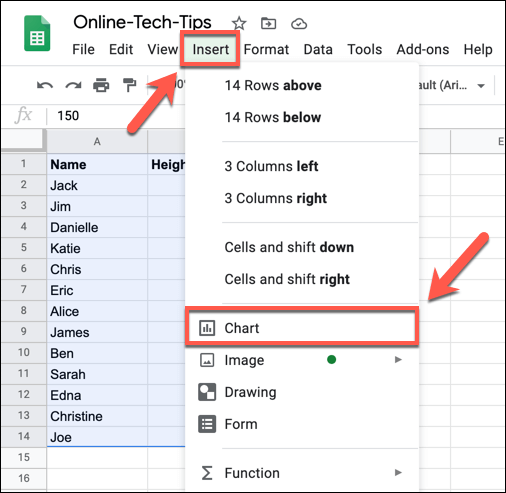The image size is (506, 493).
Task: Click the Google Sheets home logo
Action: pos(37,33)
